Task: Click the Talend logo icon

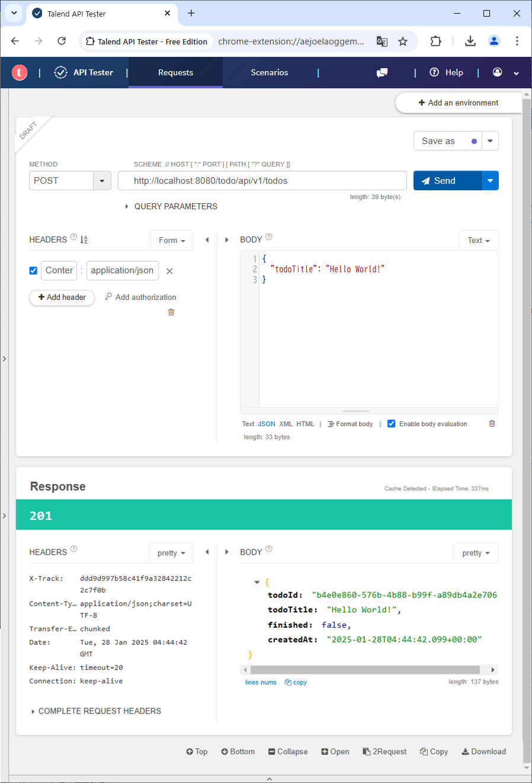Action: [x=20, y=72]
